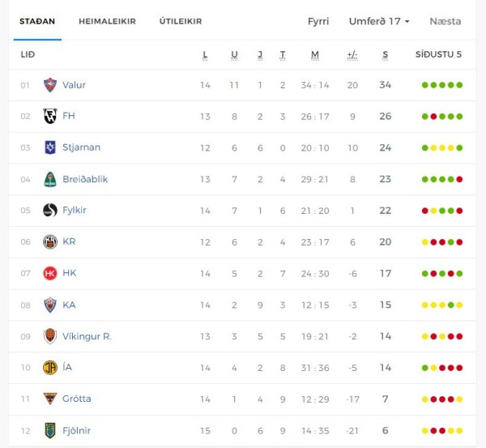Screen dimensions: 486x448
Task: Click the Breiðablik club crest icon
Action: pos(50,179)
